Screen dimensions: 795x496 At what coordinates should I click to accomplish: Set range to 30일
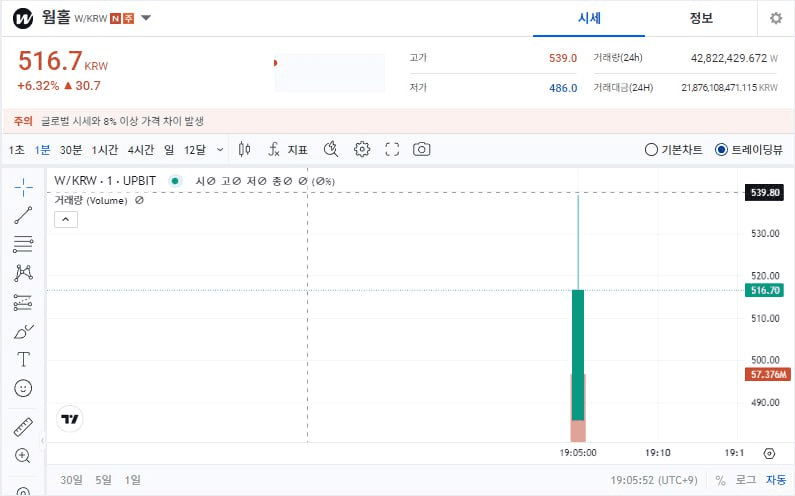pyautogui.click(x=71, y=480)
